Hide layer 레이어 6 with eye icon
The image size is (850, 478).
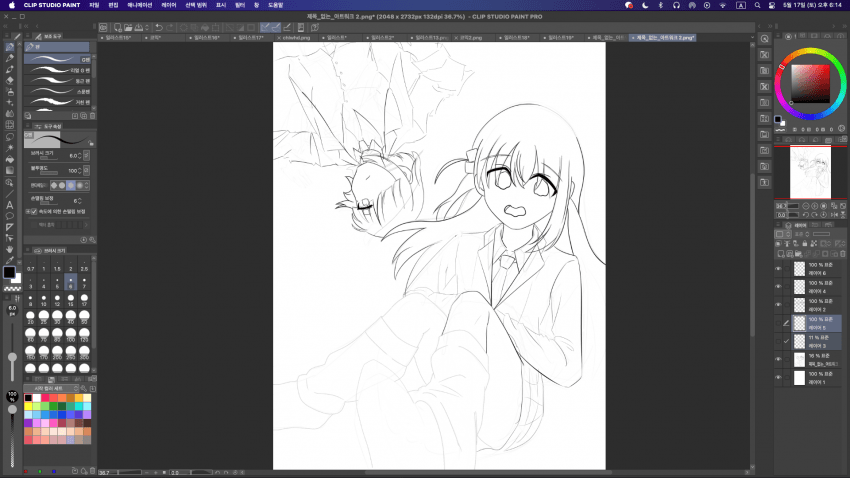point(778,269)
